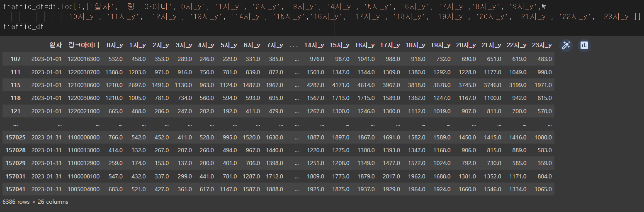Select link ID cell 1220030700

pos(84,72)
